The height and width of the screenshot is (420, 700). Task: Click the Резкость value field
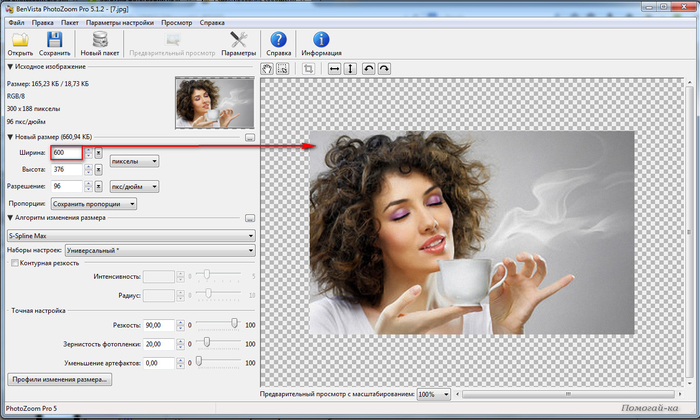point(159,325)
